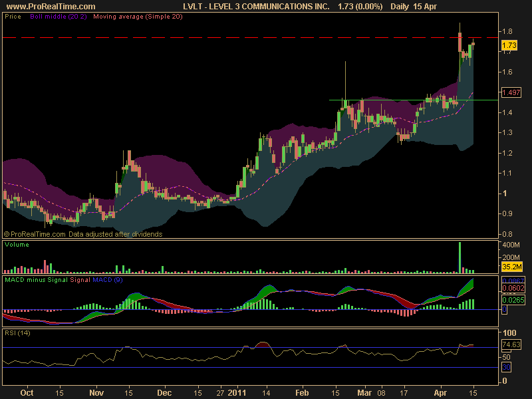Click the 200M volume axis label
This screenshot has width=532, height=399.
(x=511, y=257)
